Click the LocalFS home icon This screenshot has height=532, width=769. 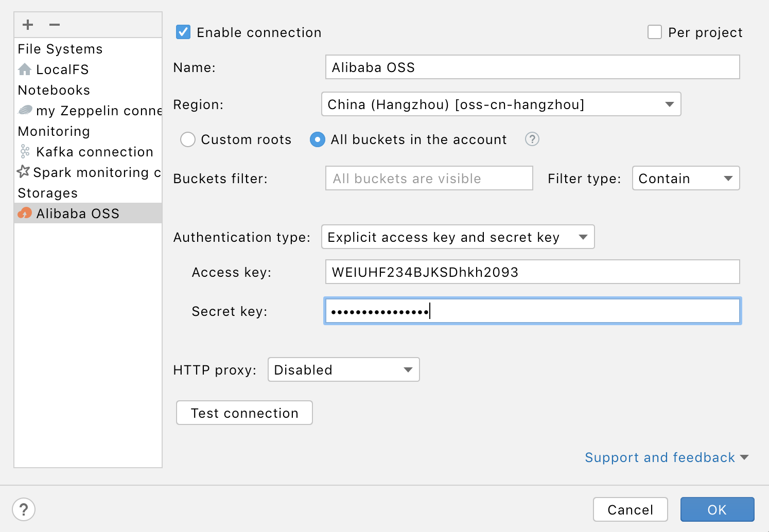tap(25, 69)
